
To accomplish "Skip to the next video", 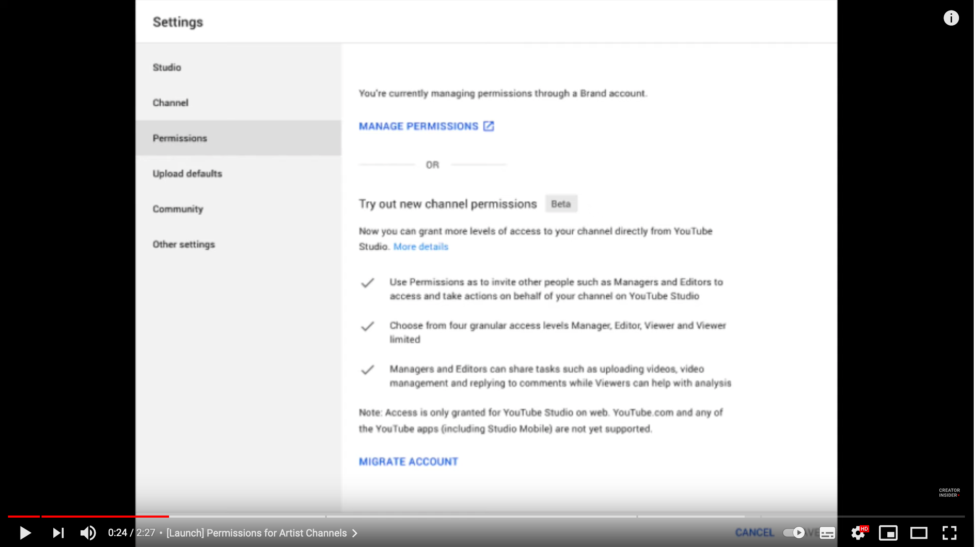I will (x=58, y=533).
